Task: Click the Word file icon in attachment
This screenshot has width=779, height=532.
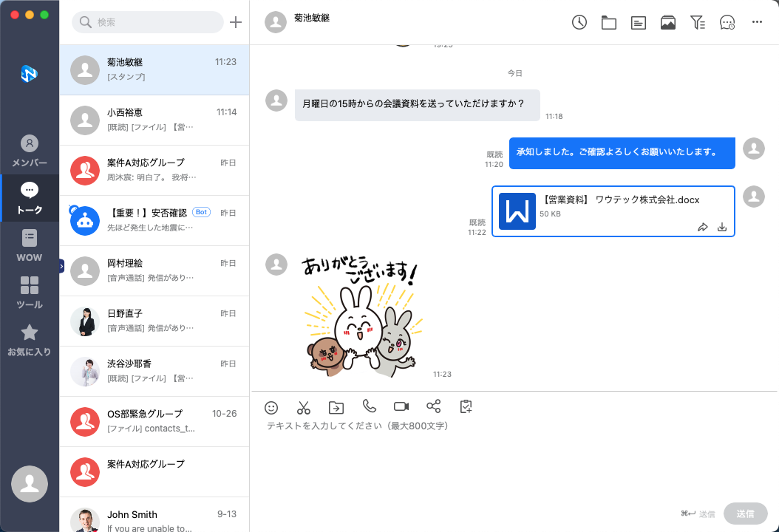Action: [517, 211]
